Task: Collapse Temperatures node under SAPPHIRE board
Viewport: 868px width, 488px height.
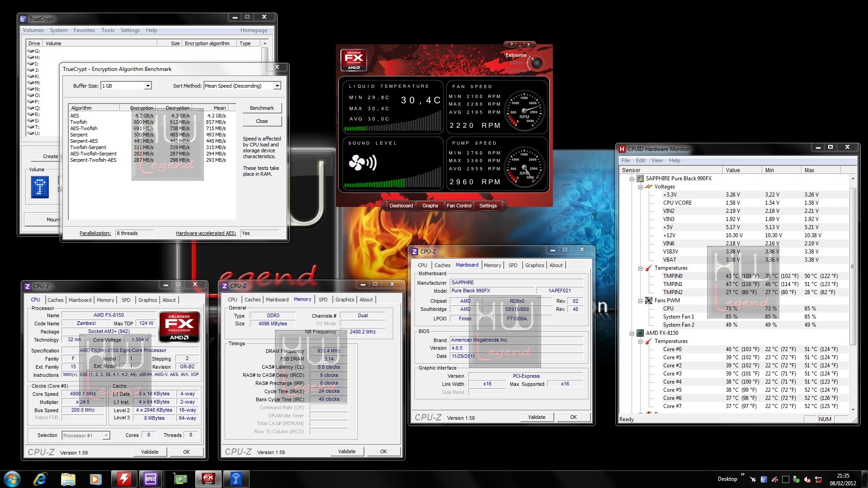Action: pos(640,268)
